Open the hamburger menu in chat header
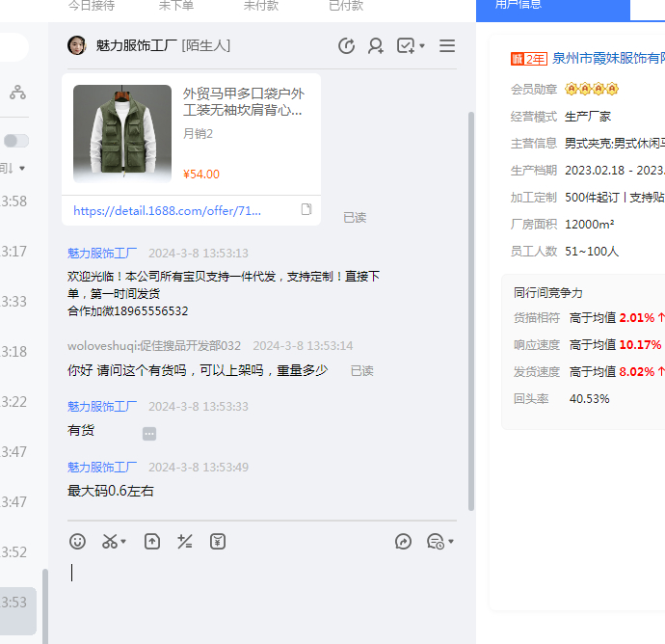665x644 pixels. [447, 46]
